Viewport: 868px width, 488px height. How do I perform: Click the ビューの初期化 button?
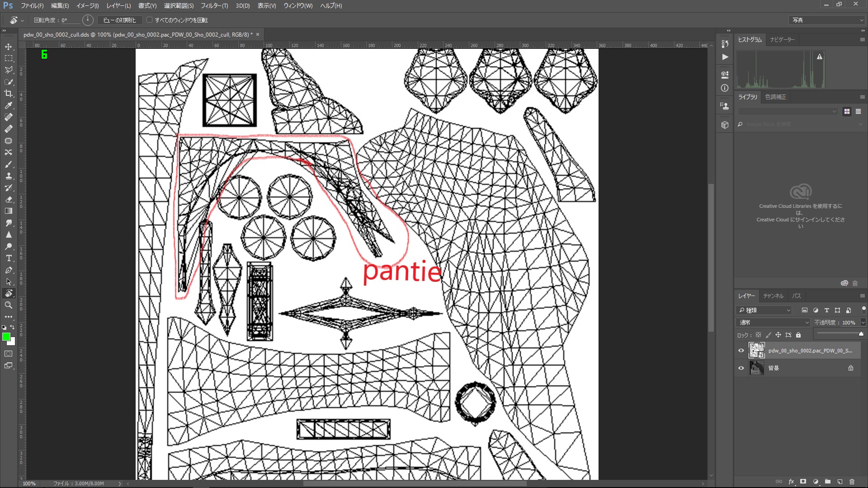pyautogui.click(x=119, y=20)
